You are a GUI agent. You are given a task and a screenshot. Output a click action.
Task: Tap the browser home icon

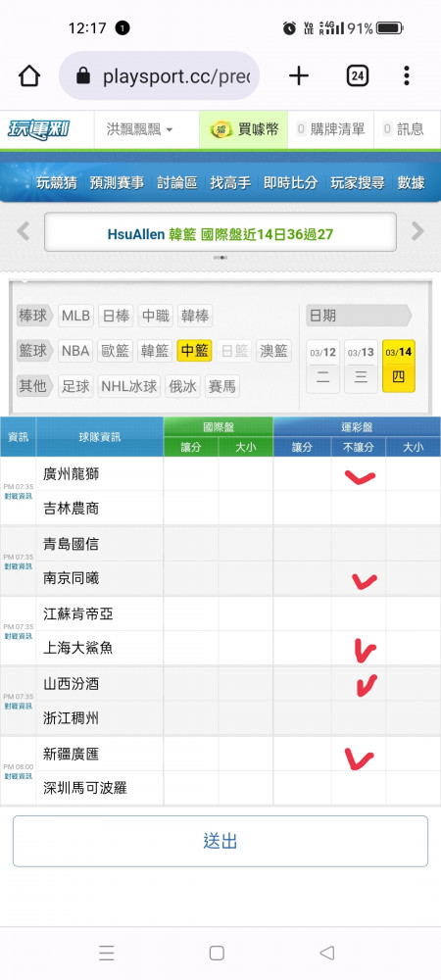point(29,76)
